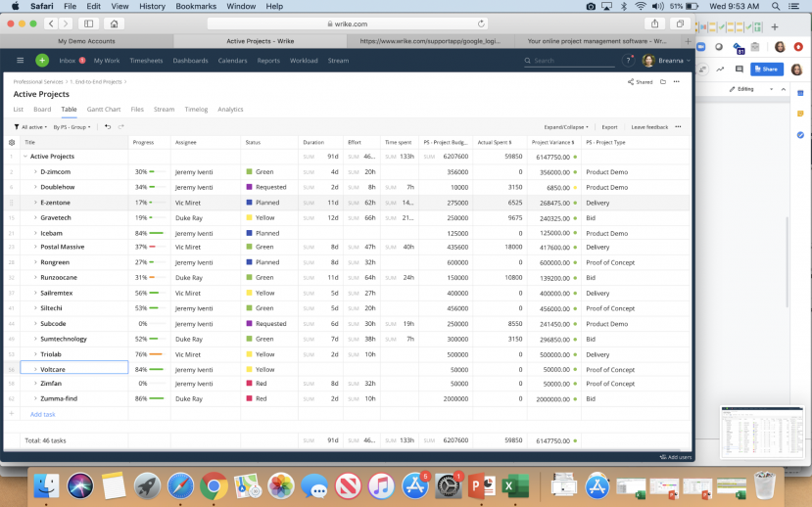Click the Google Keep side panel icon

tap(800, 114)
